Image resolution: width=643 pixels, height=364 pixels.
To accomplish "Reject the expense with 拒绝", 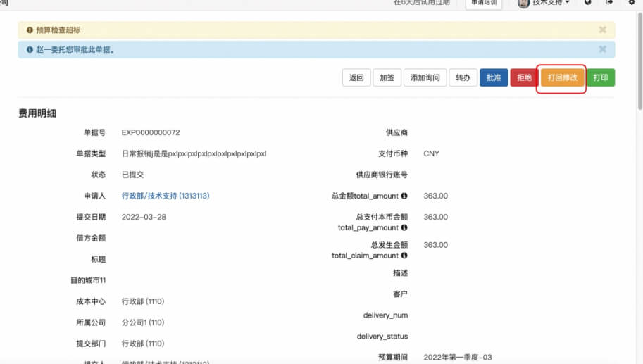I will [524, 77].
